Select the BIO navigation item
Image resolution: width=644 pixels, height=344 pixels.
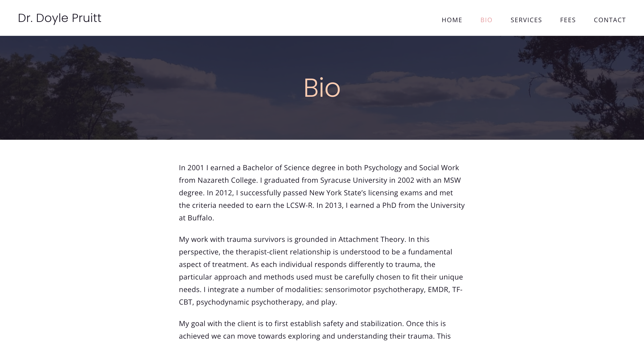(x=486, y=20)
